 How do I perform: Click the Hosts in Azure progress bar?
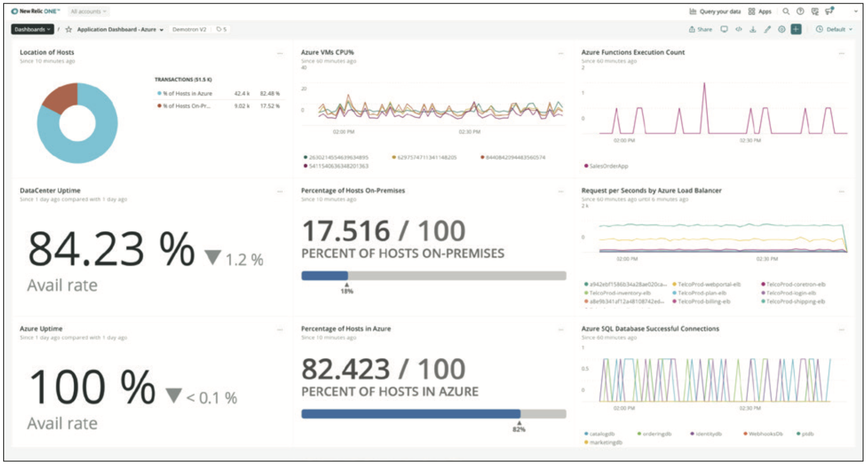click(x=434, y=414)
